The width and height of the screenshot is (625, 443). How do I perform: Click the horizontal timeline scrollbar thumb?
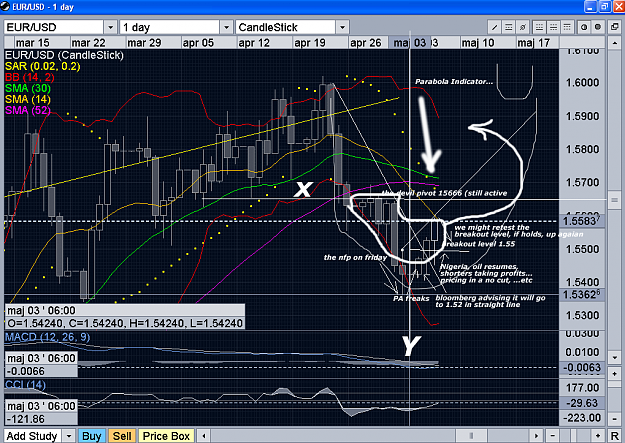click(x=471, y=436)
